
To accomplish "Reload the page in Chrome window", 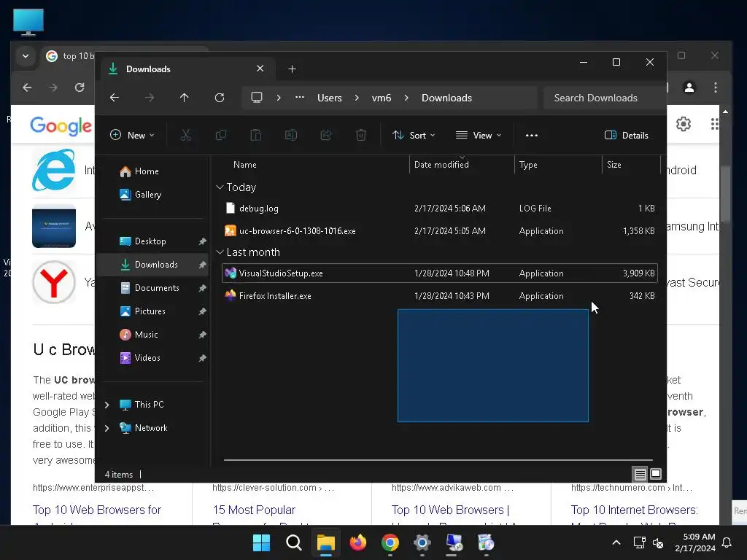I will (x=80, y=87).
